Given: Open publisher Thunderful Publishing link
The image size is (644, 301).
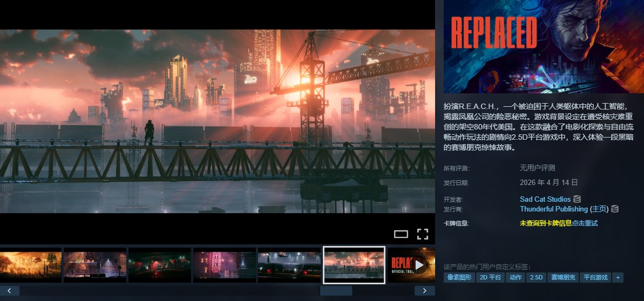Looking at the screenshot, I should [x=554, y=209].
